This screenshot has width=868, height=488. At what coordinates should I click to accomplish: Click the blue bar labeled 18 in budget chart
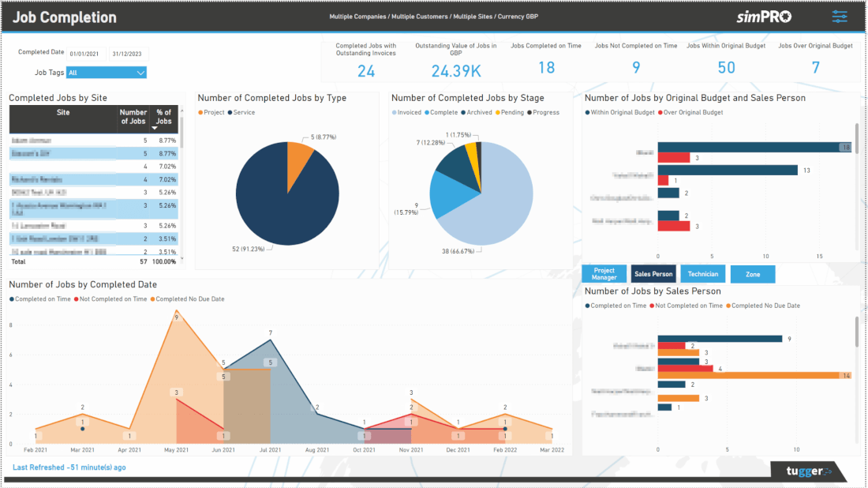754,147
